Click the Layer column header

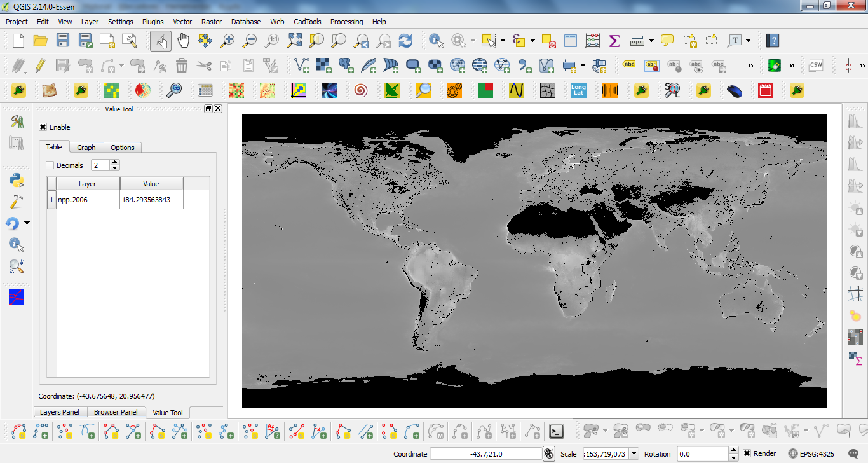point(88,184)
